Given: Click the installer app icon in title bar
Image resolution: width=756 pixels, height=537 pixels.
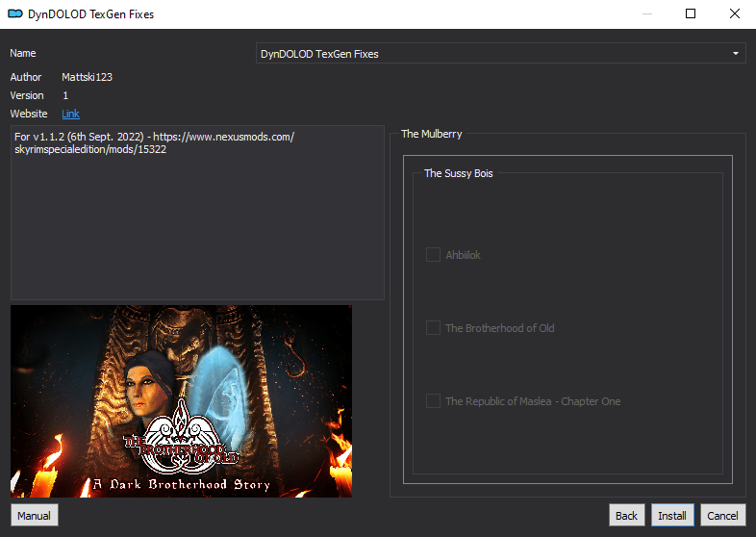Looking at the screenshot, I should click(x=15, y=14).
